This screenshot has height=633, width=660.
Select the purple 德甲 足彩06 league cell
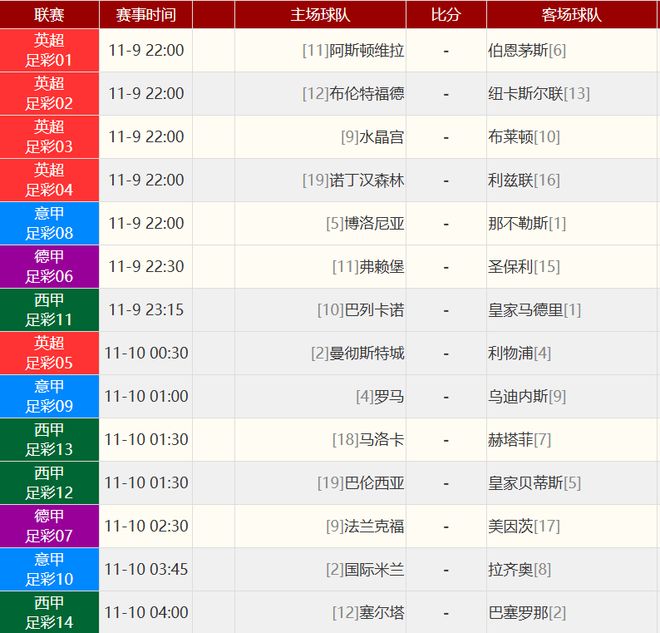[49, 266]
